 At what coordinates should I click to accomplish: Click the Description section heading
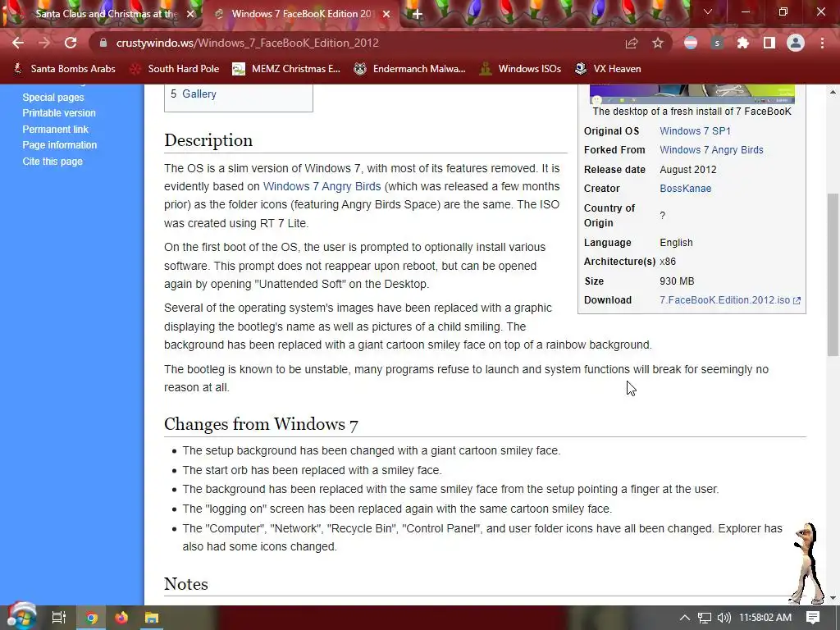click(x=208, y=140)
